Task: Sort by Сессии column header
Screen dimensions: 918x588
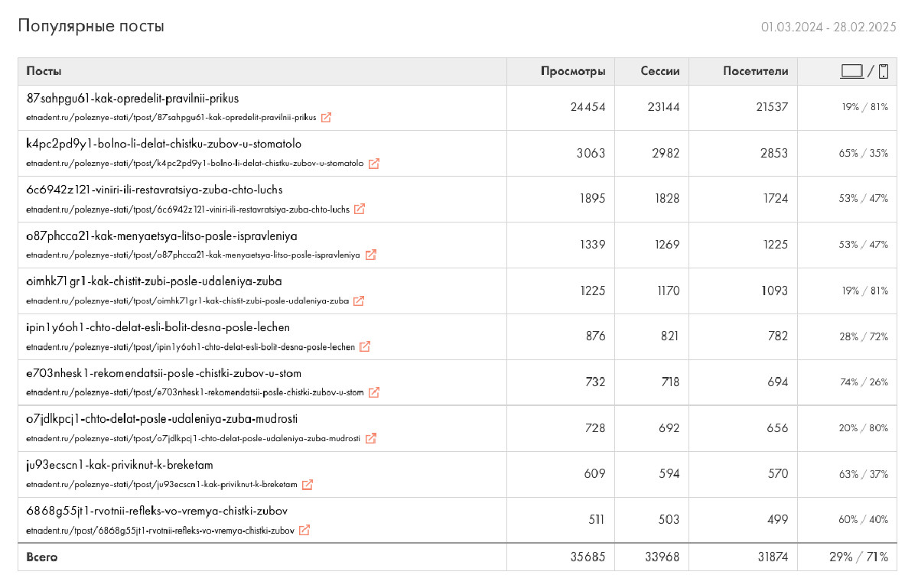Action: (660, 71)
